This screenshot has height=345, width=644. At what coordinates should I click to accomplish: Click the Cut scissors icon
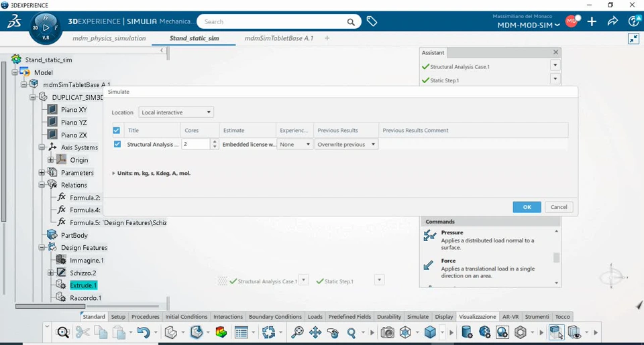coord(83,332)
